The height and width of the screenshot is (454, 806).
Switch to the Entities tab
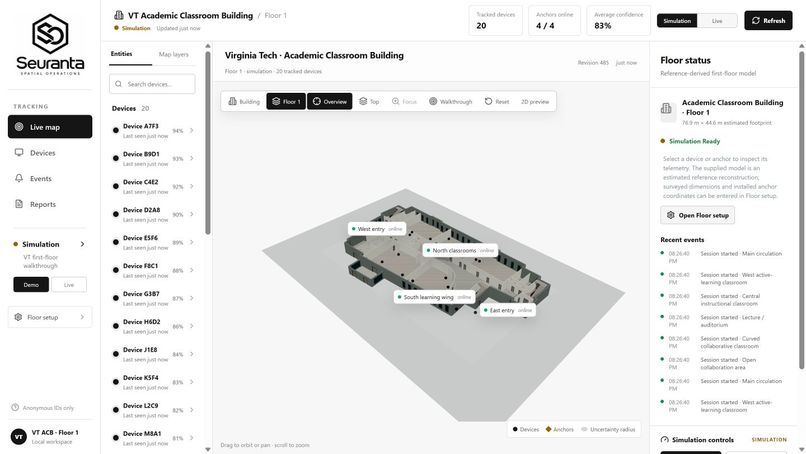[x=121, y=54]
